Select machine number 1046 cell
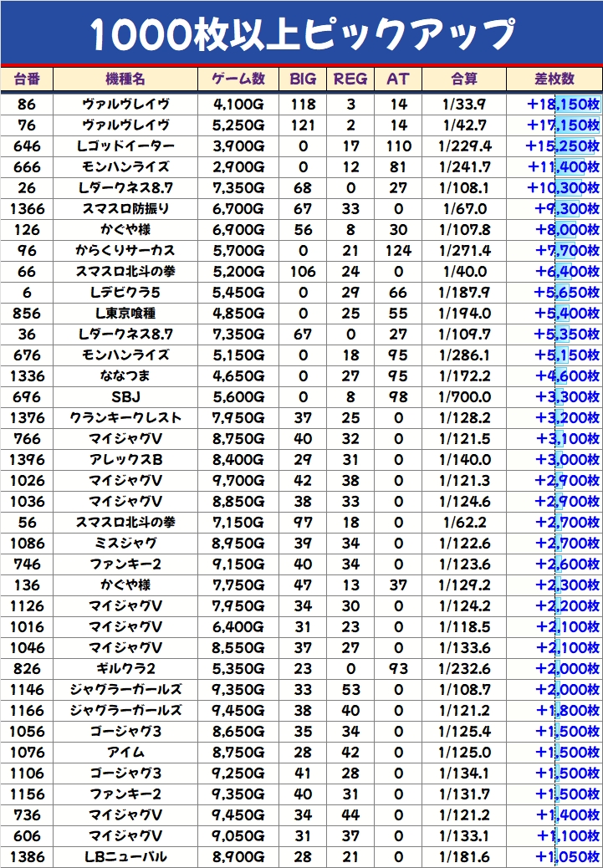 (27, 648)
